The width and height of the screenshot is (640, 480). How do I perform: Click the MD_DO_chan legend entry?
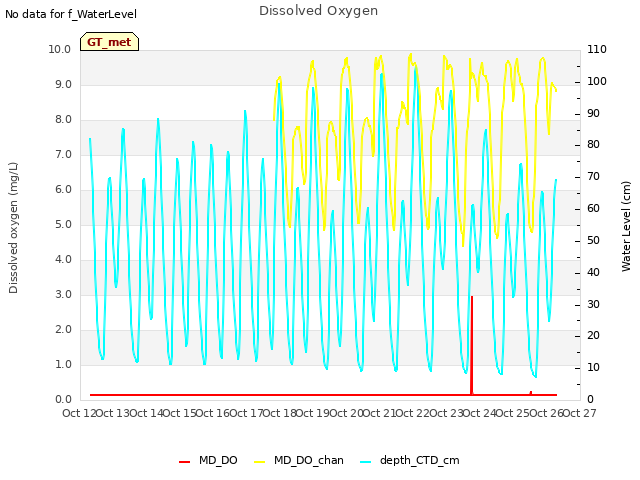click(299, 460)
